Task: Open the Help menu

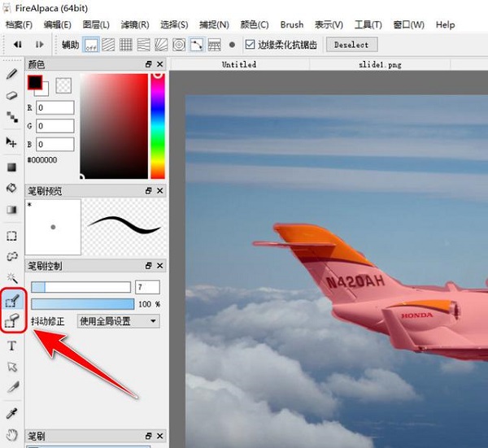Action: (x=445, y=24)
